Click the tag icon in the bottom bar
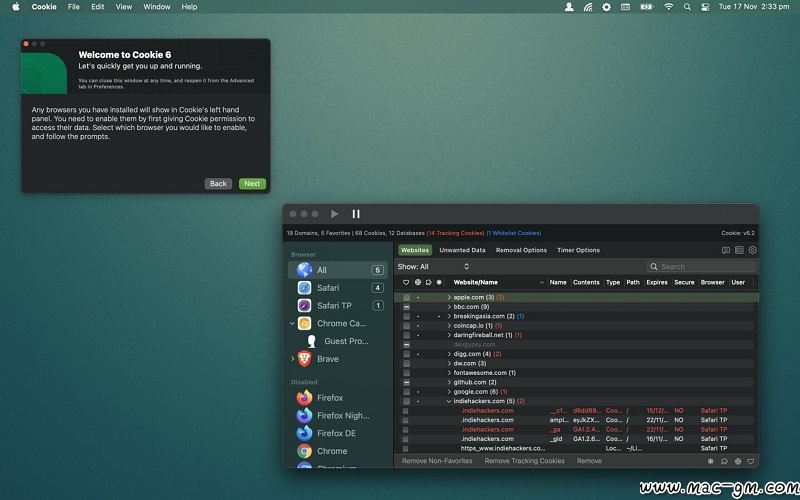 click(x=724, y=461)
